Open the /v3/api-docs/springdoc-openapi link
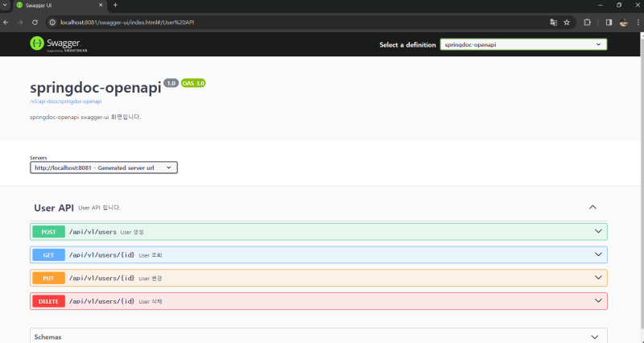Screen dimensions: 644x343 pos(66,101)
